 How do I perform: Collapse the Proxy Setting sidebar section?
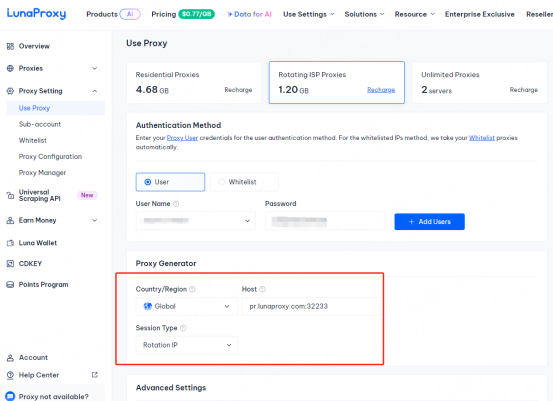pyautogui.click(x=95, y=91)
